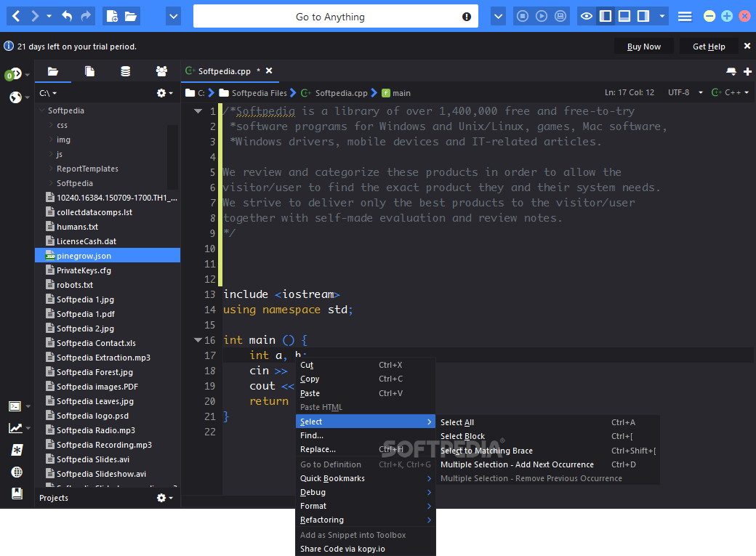Open the Places gear settings menu
The width and height of the screenshot is (756, 556).
coord(164,93)
